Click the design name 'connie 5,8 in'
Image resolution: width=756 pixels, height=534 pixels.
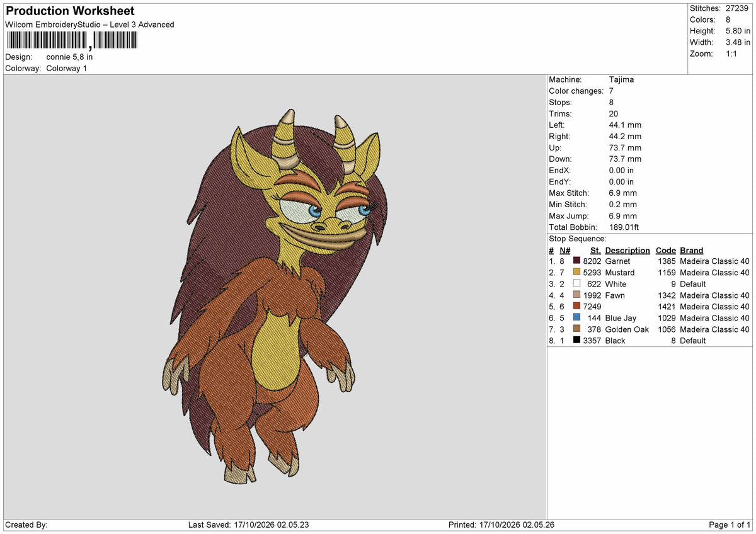pos(70,57)
